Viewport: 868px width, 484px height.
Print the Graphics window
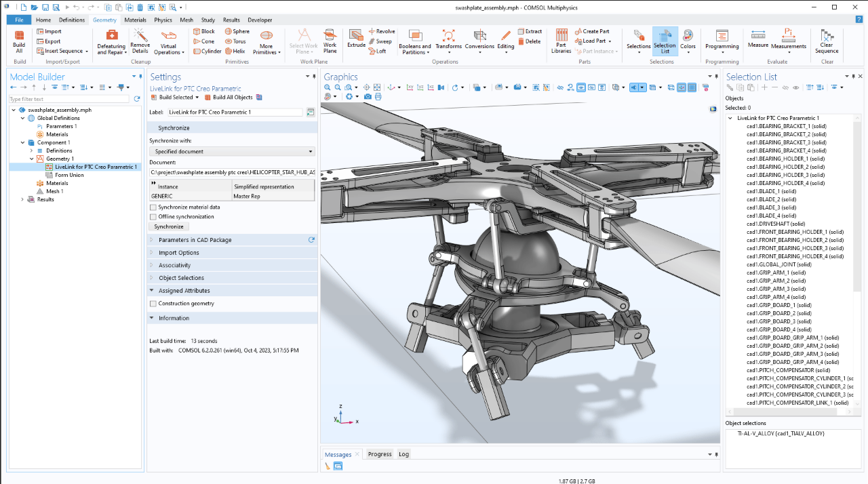(378, 97)
